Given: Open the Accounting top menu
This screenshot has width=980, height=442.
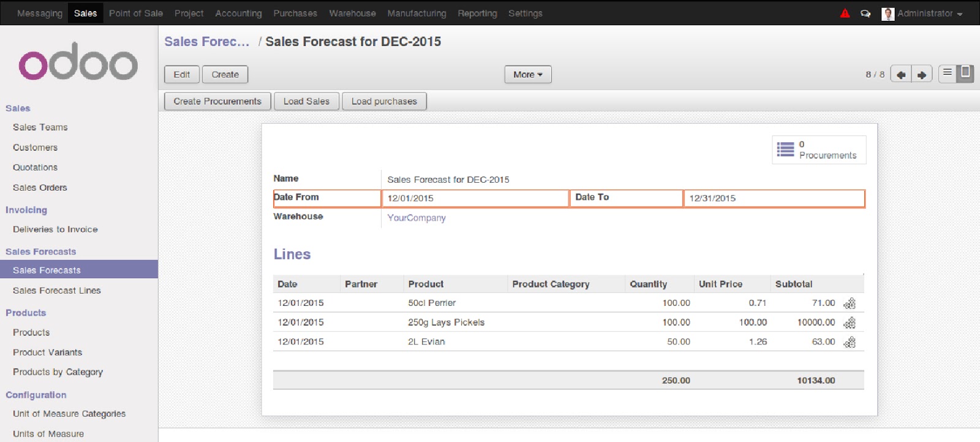Looking at the screenshot, I should pyautogui.click(x=238, y=13).
